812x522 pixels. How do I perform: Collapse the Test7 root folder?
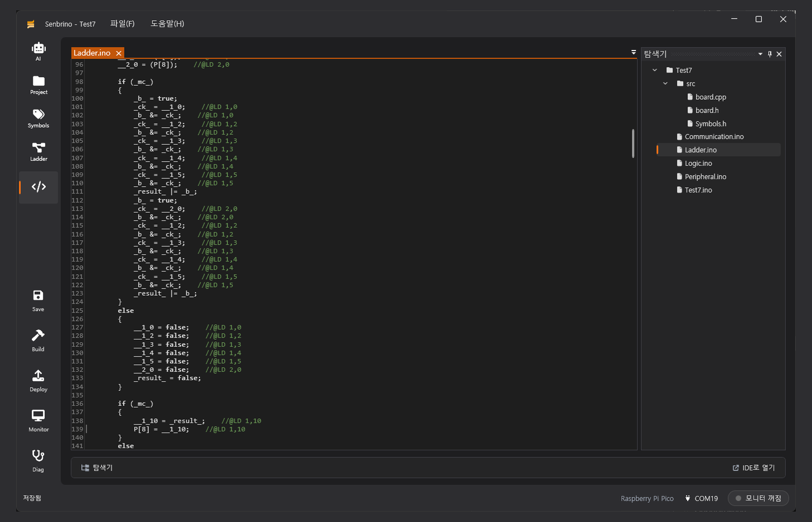pos(655,70)
